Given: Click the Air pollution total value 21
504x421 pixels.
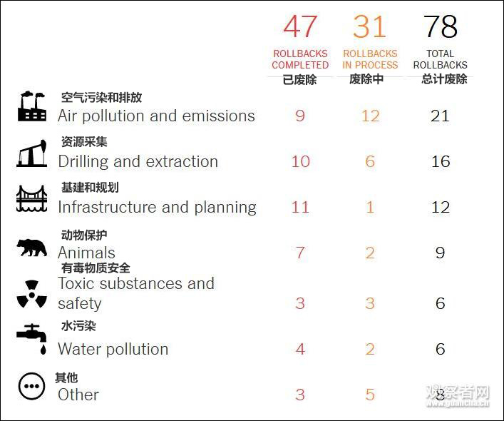Looking at the screenshot, I should [x=440, y=116].
